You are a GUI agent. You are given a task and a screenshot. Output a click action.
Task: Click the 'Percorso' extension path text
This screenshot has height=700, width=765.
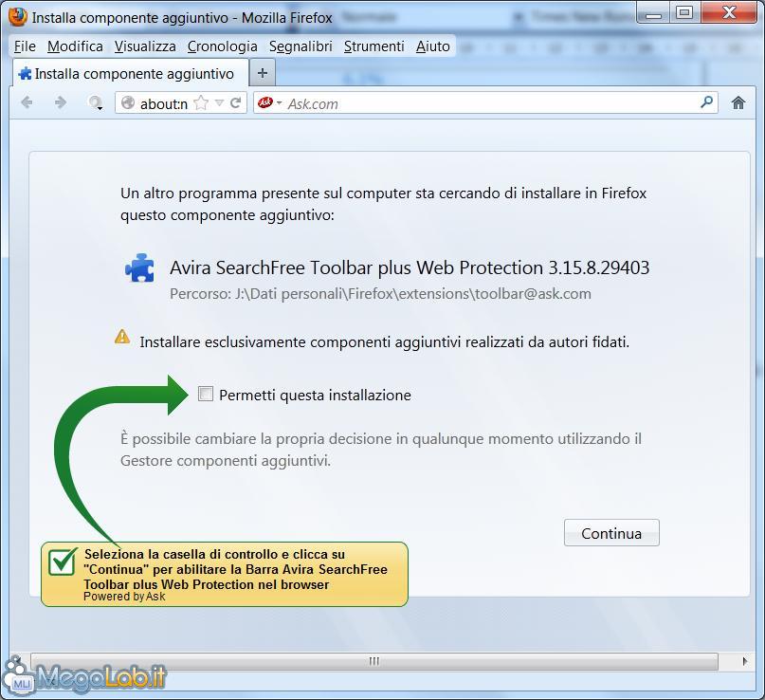click(380, 294)
